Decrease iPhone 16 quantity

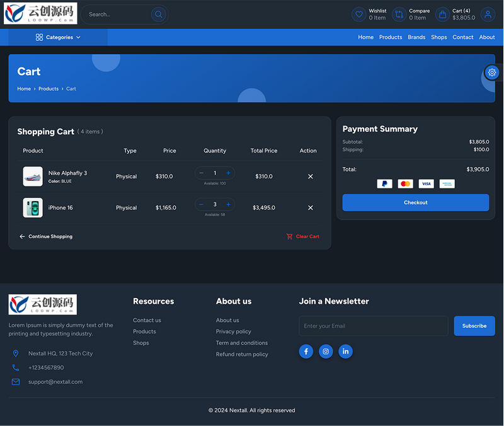coord(202,204)
